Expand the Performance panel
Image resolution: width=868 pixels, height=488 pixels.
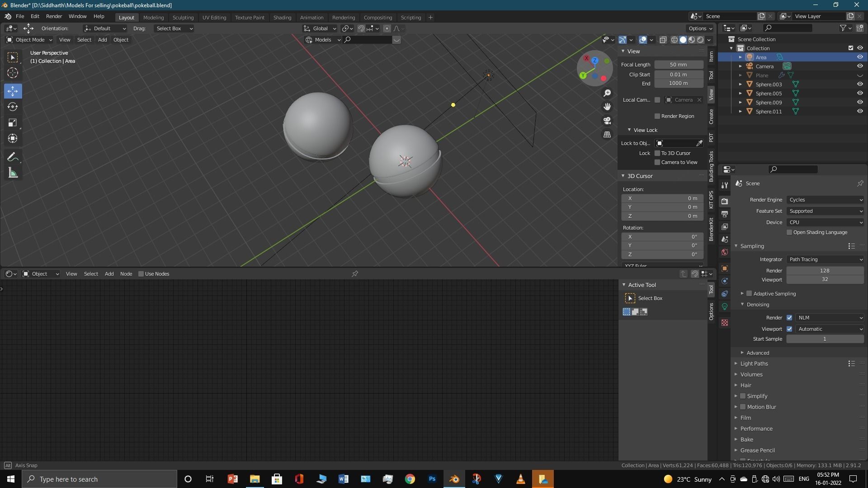coord(756,429)
